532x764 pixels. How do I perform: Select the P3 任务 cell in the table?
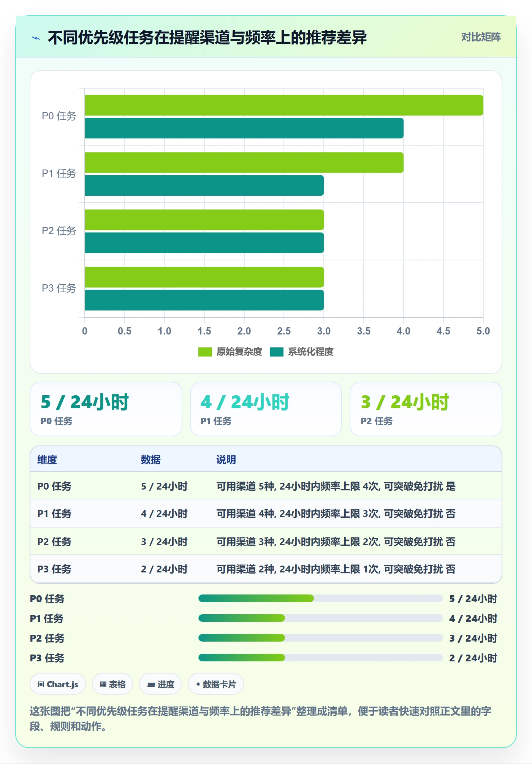pyautogui.click(x=54, y=569)
